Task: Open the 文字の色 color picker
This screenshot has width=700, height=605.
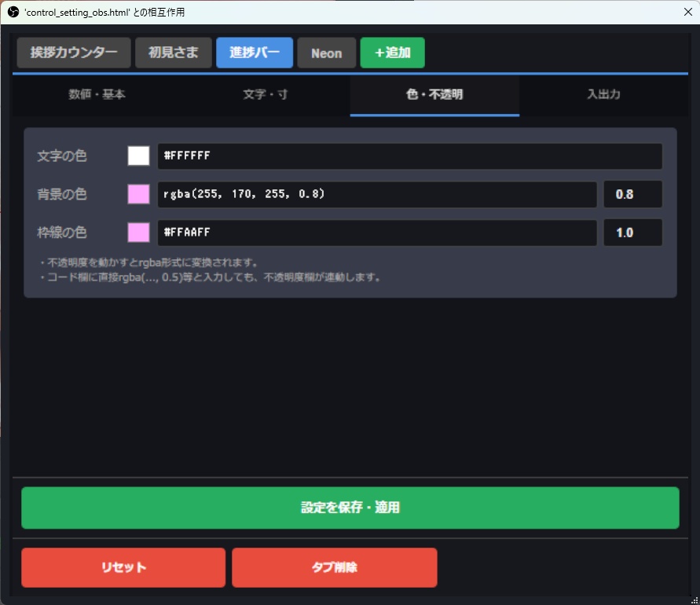Action: coord(138,156)
